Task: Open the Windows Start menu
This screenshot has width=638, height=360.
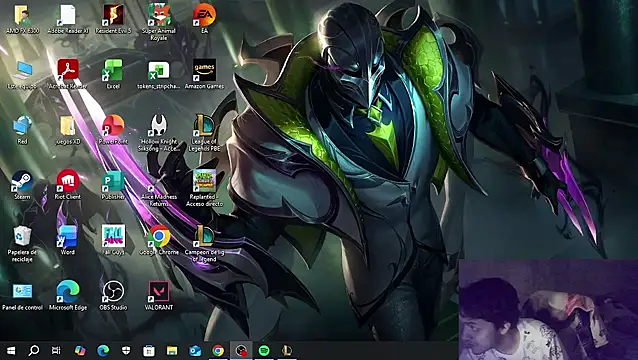Action: [x=11, y=350]
